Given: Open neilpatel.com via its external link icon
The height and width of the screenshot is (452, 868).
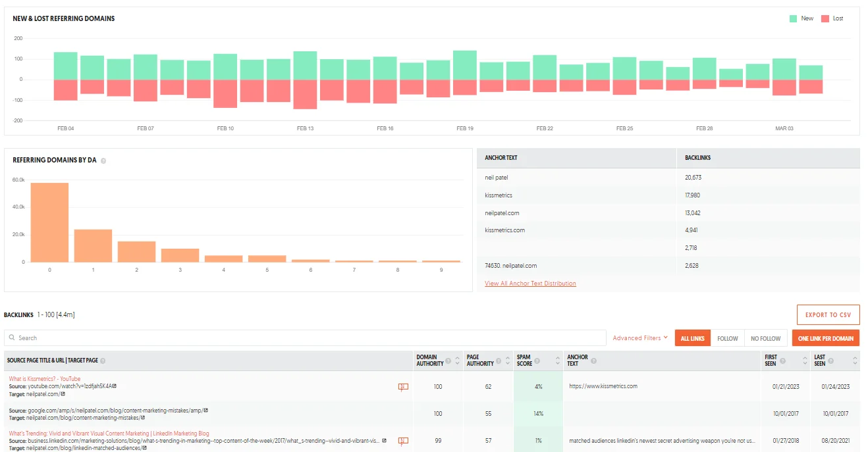Looking at the screenshot, I should pyautogui.click(x=63, y=395).
